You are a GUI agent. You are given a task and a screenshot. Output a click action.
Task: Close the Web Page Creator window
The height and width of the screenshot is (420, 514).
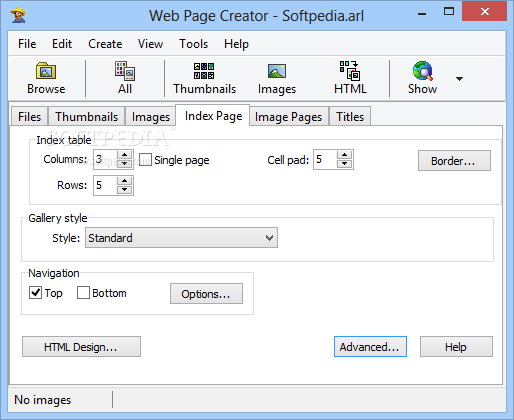click(x=484, y=12)
